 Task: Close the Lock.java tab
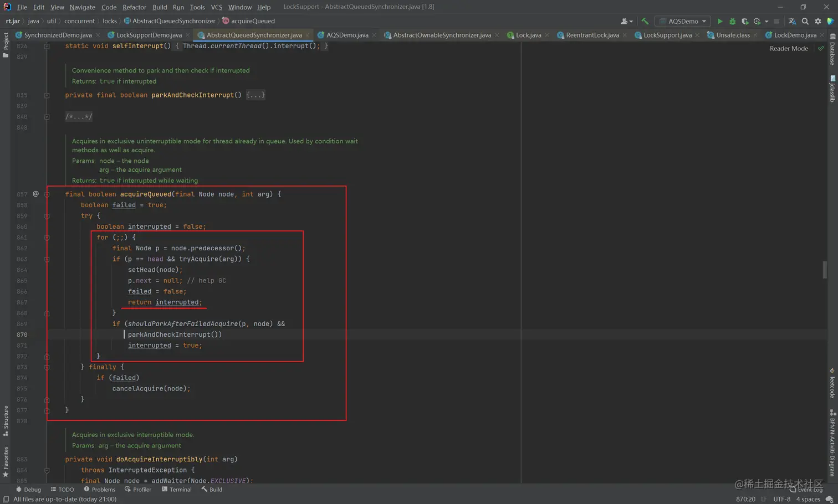pos(547,35)
